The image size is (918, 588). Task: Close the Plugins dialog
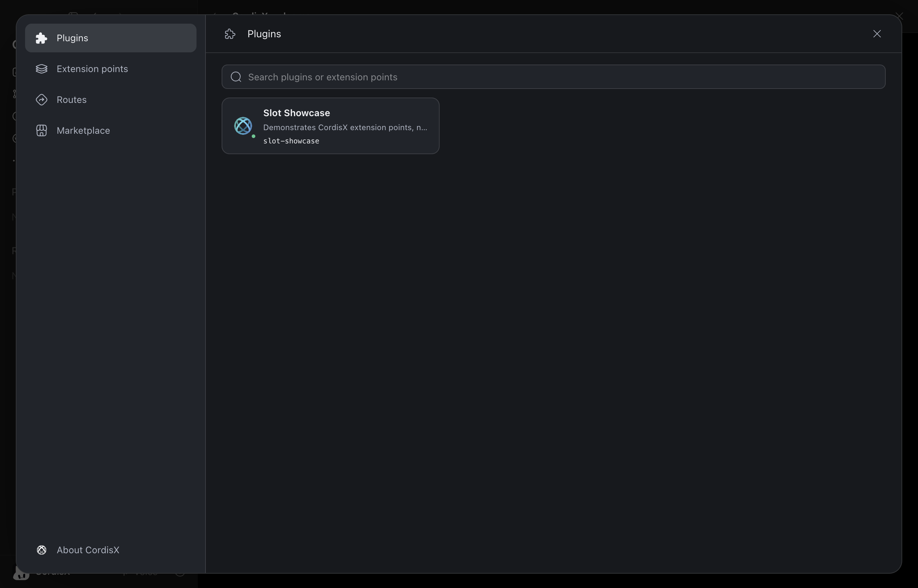(877, 34)
